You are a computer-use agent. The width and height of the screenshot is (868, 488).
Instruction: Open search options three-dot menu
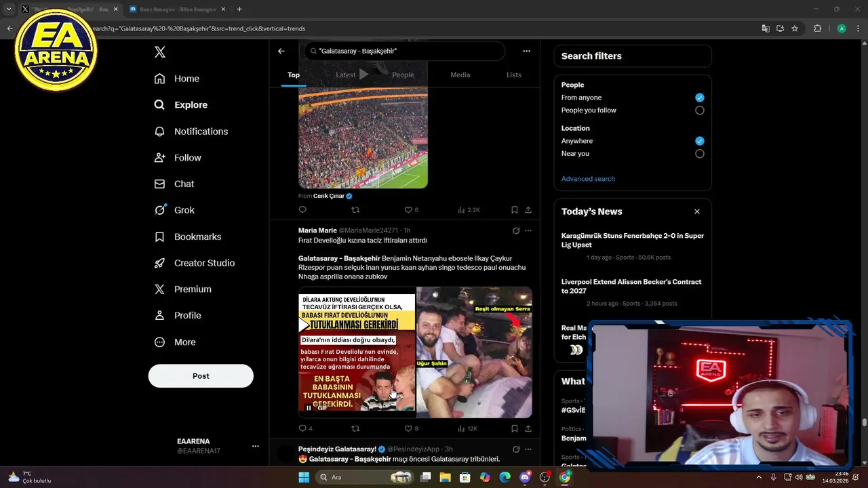(526, 51)
